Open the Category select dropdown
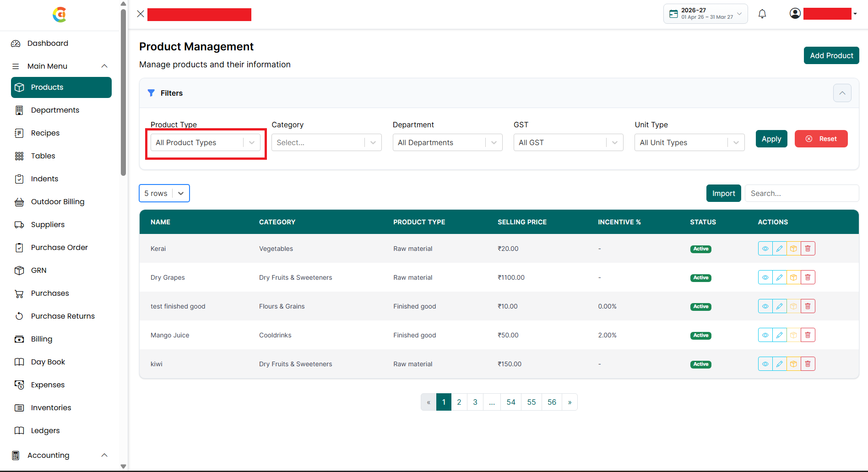The image size is (868, 472). coord(326,142)
